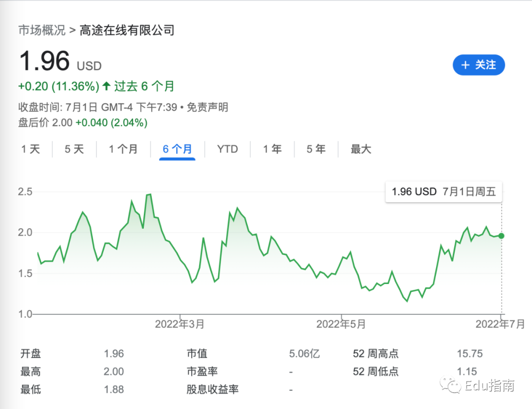Switch to the 1 个月 tab
The height and width of the screenshot is (409, 532).
(123, 149)
